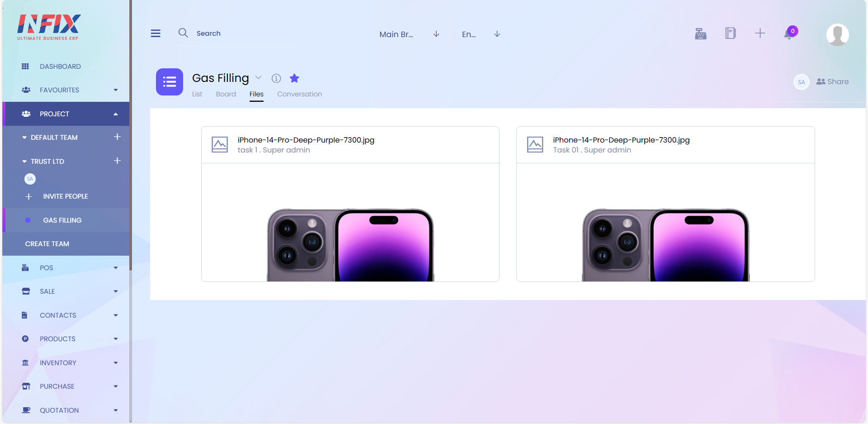
Task: Expand the Inventory submenu arrow
Action: click(x=116, y=363)
